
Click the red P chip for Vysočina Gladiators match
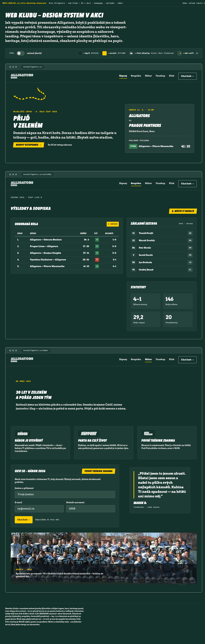pos(97,260)
